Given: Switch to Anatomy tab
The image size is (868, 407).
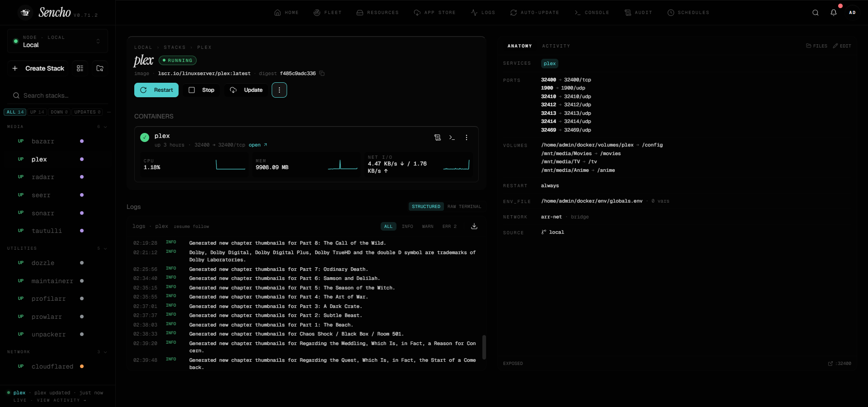Looking at the screenshot, I should (519, 46).
